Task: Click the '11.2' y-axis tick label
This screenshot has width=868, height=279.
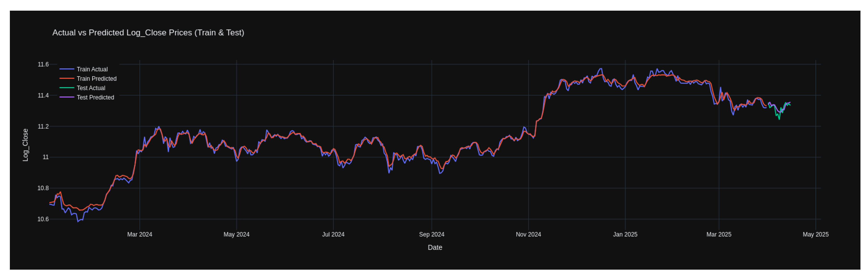Action: pos(43,126)
